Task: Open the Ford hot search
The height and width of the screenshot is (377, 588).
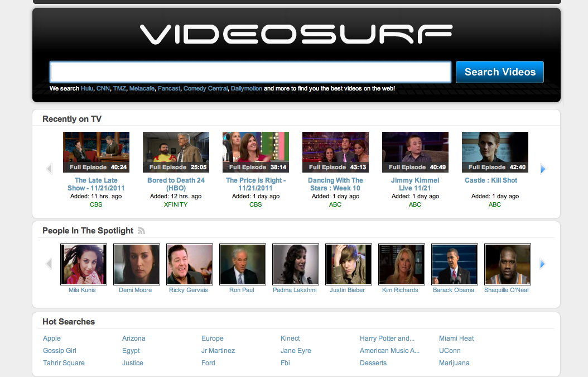Action: [x=208, y=363]
